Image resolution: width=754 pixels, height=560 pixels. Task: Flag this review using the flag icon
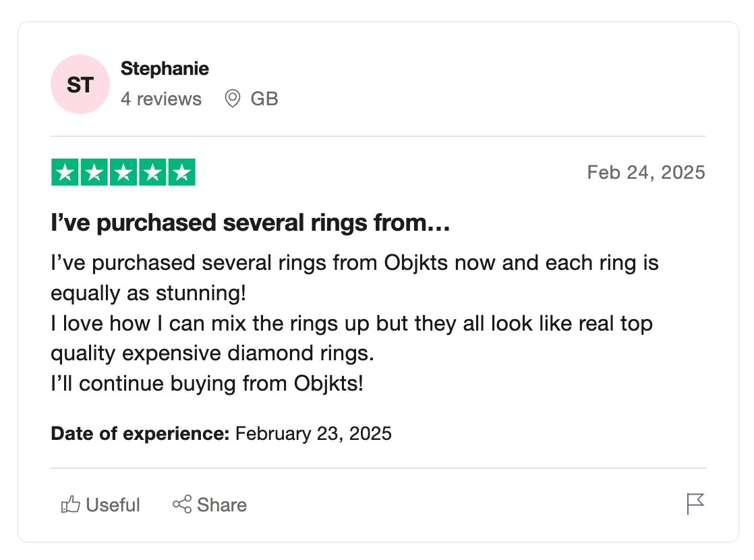(695, 504)
